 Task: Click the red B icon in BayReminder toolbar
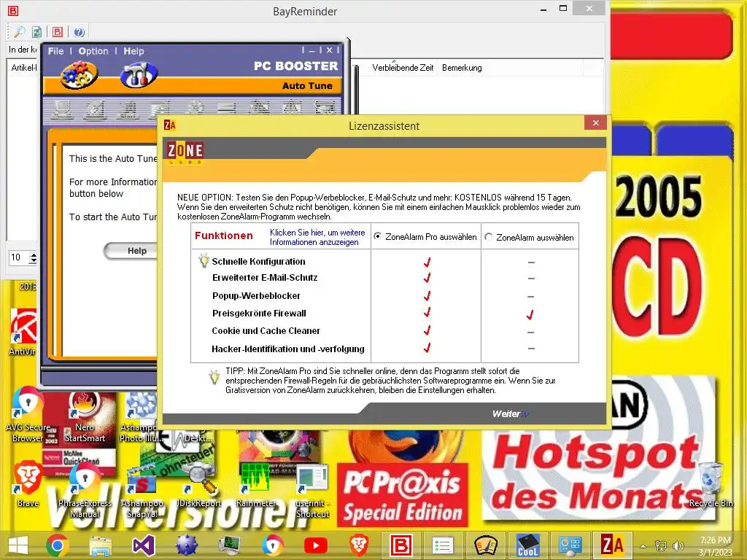[58, 32]
